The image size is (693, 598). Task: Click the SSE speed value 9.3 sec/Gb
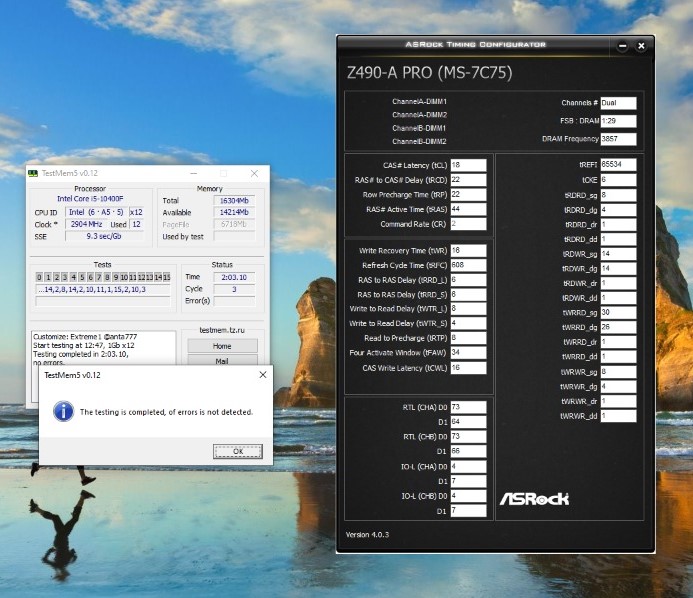tap(104, 236)
